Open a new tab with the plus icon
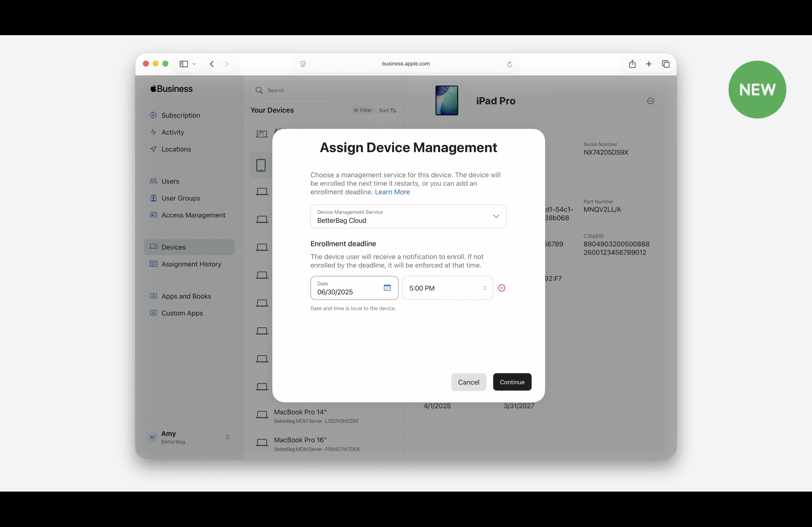The width and height of the screenshot is (812, 527). pyautogui.click(x=649, y=64)
